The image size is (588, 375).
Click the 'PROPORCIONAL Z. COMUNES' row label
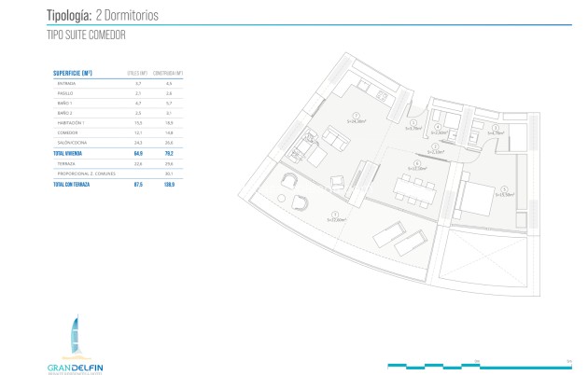[86, 174]
